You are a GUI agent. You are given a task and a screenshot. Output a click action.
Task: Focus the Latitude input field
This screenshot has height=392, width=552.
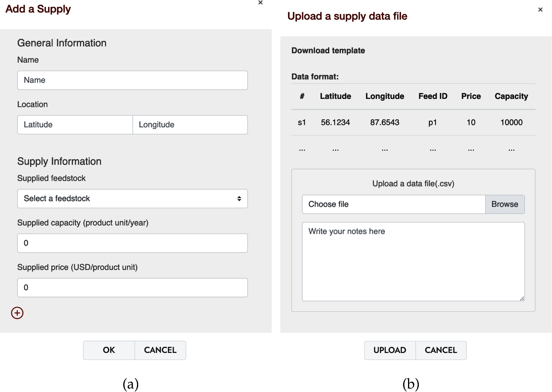[75, 125]
